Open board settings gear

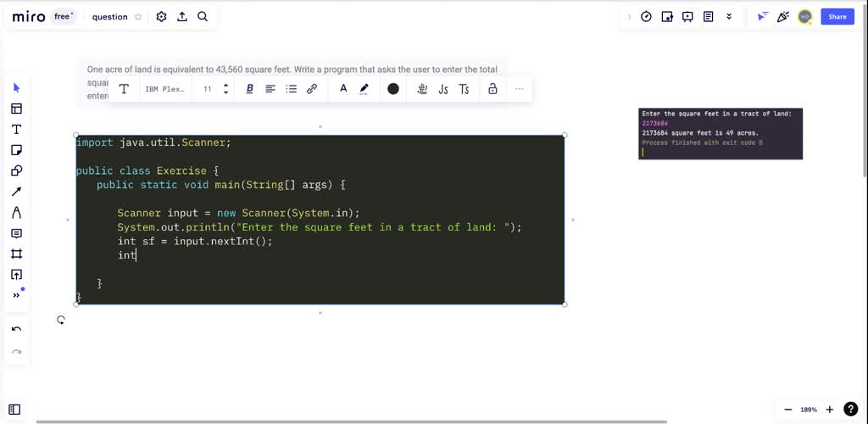(x=161, y=16)
